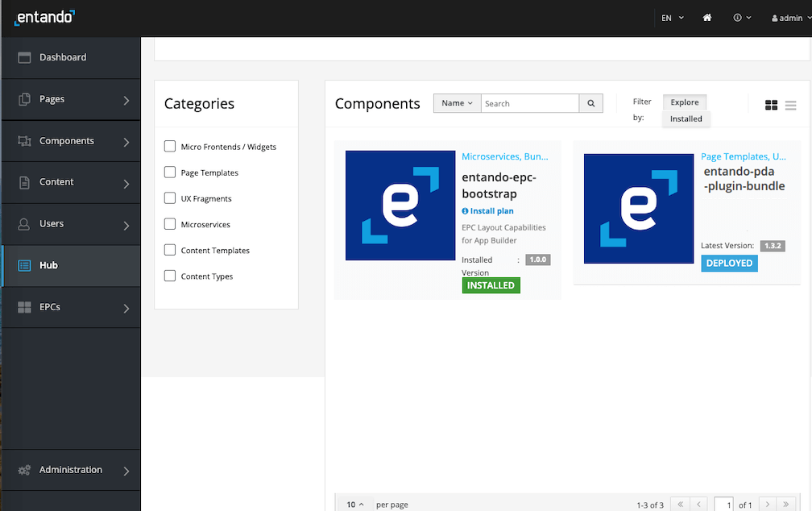Open the Hub section in the sidebar
The image size is (812, 511).
pos(48,264)
